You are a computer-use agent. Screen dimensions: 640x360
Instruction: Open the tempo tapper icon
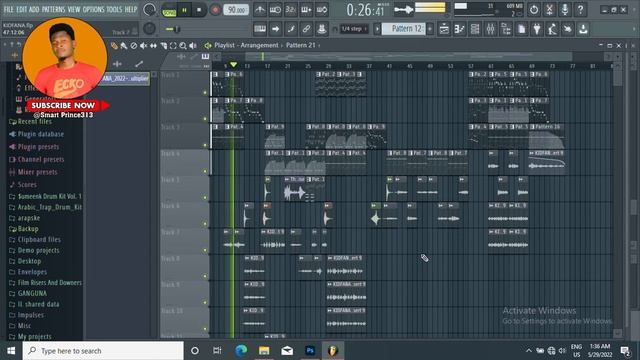[553, 29]
